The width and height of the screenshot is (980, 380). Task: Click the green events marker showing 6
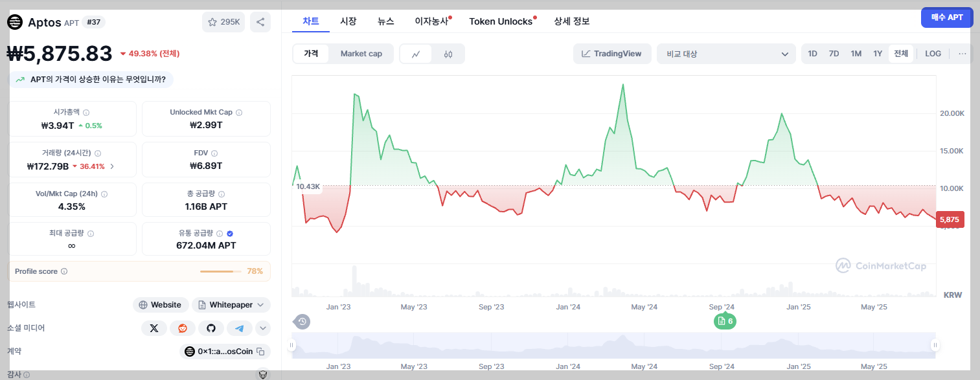(725, 321)
